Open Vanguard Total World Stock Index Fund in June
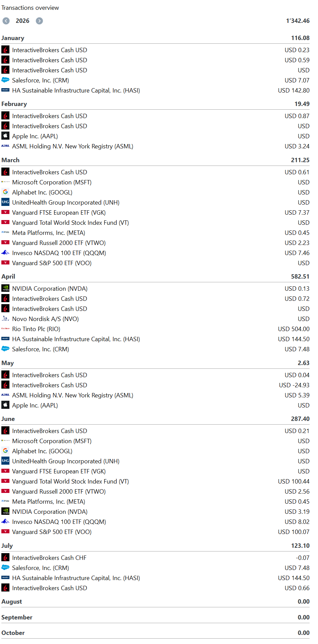The height and width of the screenshot is (644, 318). [x=155, y=481]
